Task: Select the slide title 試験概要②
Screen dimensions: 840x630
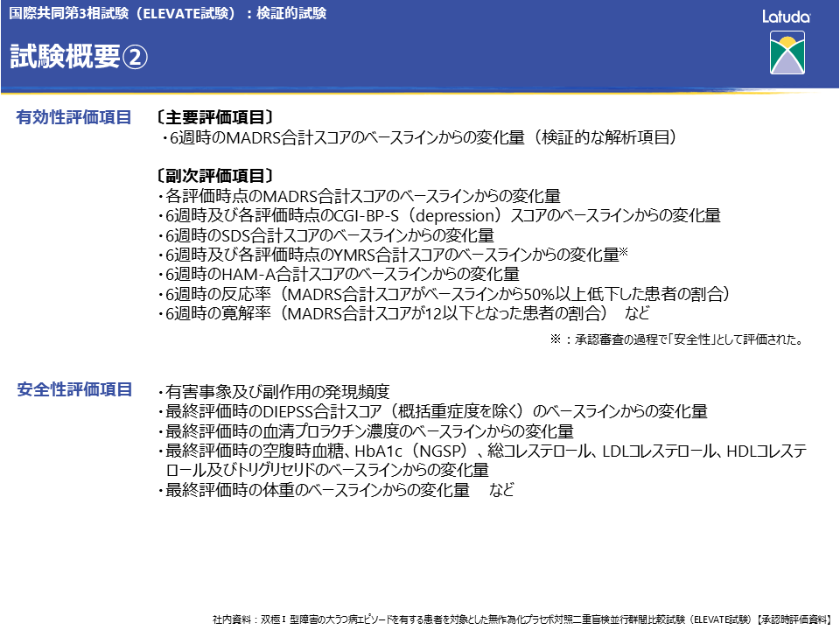Action: click(x=79, y=57)
